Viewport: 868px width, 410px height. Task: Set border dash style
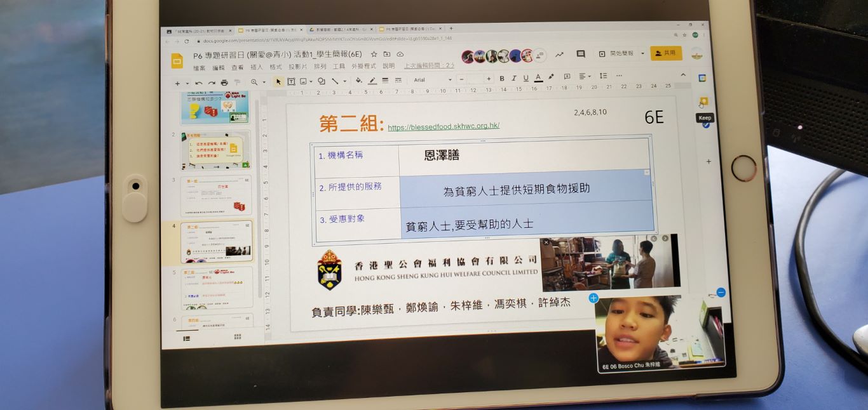coord(398,80)
